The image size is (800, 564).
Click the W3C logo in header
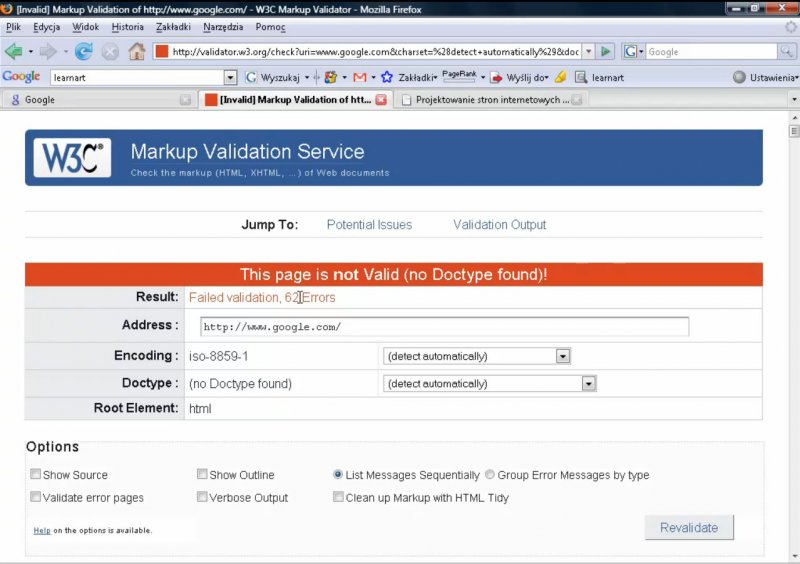72,157
